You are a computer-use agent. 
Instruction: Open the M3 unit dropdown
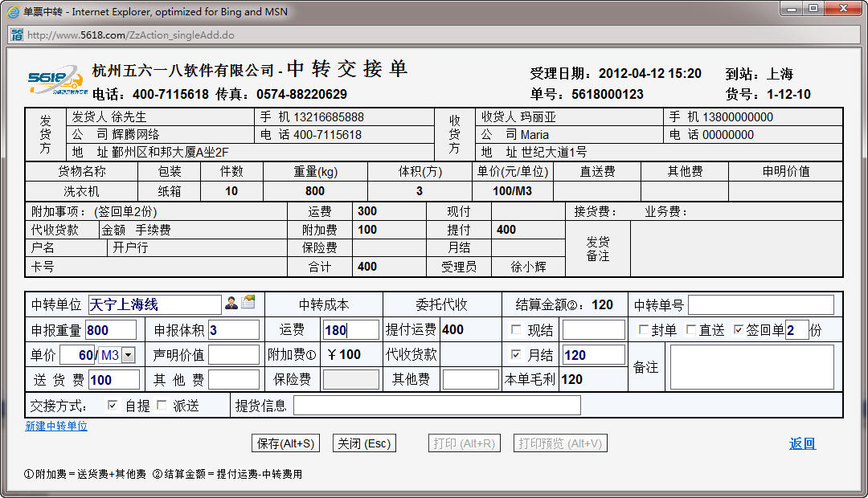(x=128, y=355)
